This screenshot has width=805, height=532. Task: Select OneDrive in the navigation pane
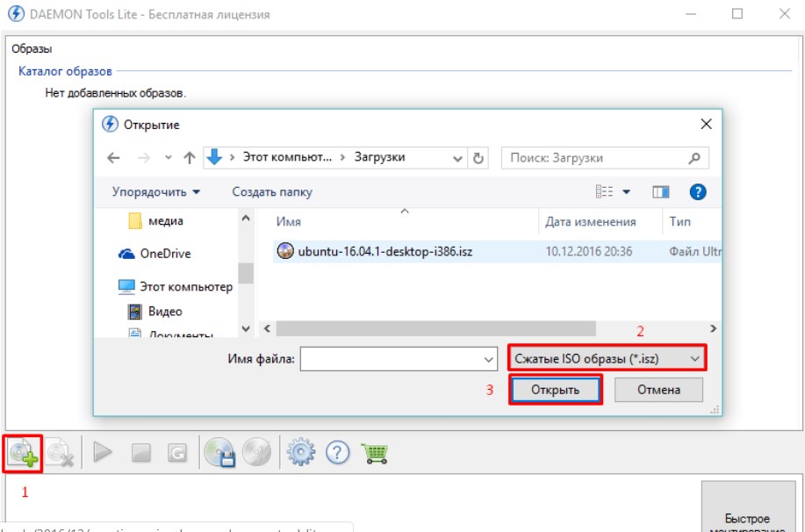click(165, 254)
